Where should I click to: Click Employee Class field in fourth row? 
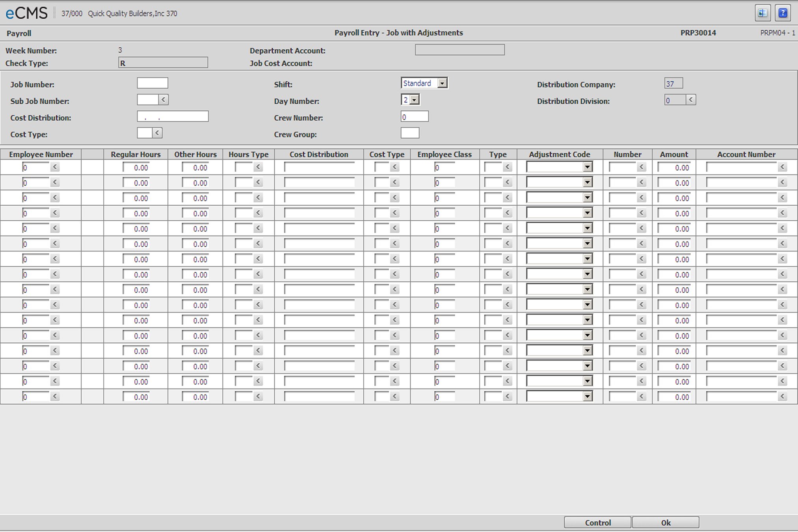click(x=445, y=213)
